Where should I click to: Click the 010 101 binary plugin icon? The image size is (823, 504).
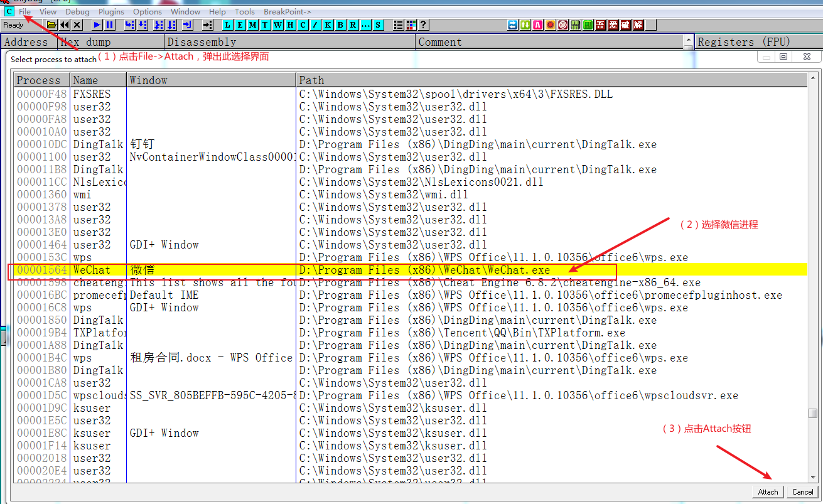pyautogui.click(x=575, y=25)
